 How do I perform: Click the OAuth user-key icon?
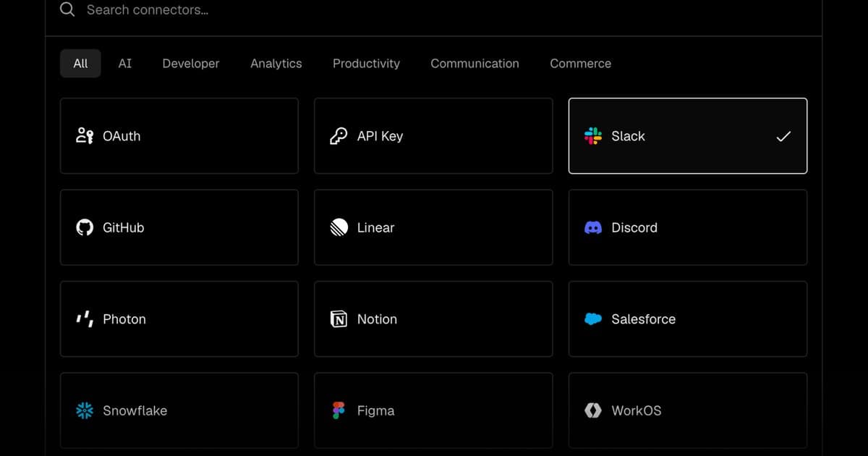point(85,136)
